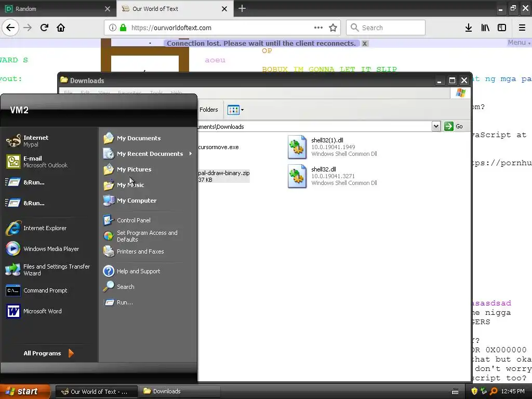This screenshot has height=399, width=532.
Task: Open the page Menu dropdown
Action: [519, 43]
